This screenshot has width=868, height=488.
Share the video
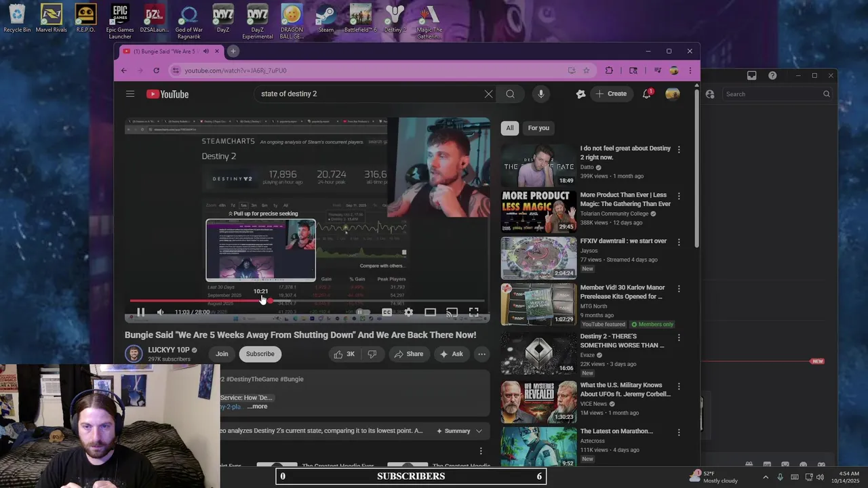[409, 354]
